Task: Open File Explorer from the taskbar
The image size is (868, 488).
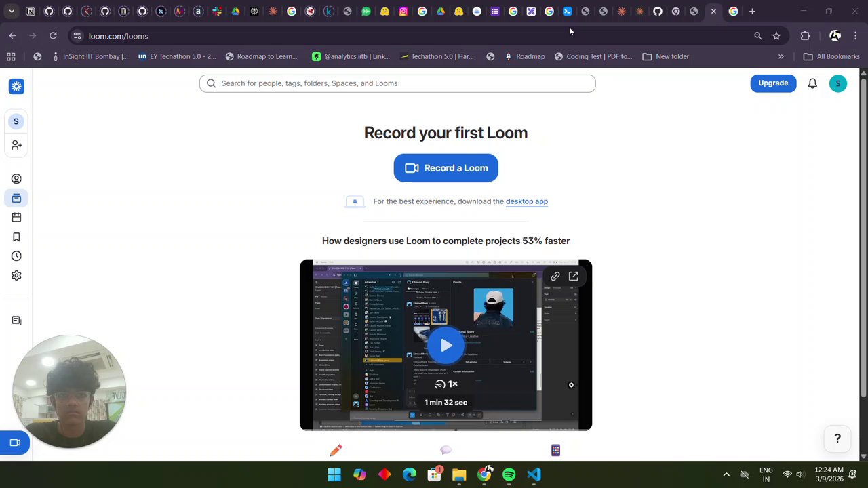Action: click(x=459, y=474)
